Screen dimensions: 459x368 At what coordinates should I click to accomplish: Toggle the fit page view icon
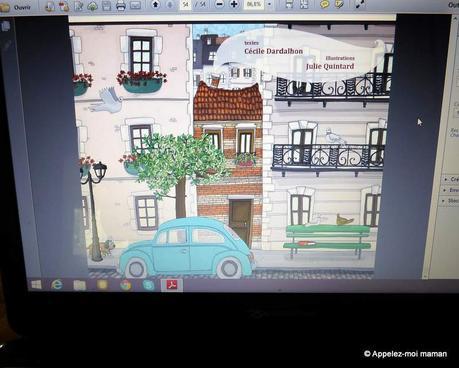304,4
